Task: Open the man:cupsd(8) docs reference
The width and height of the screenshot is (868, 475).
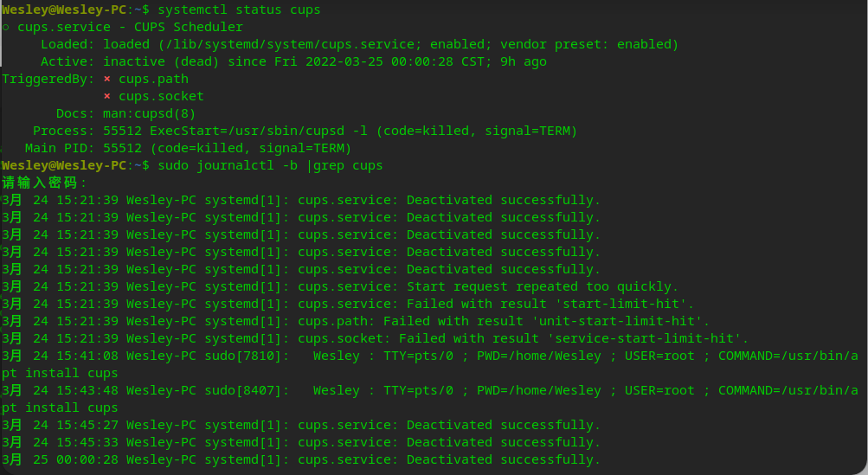Action: [x=150, y=113]
